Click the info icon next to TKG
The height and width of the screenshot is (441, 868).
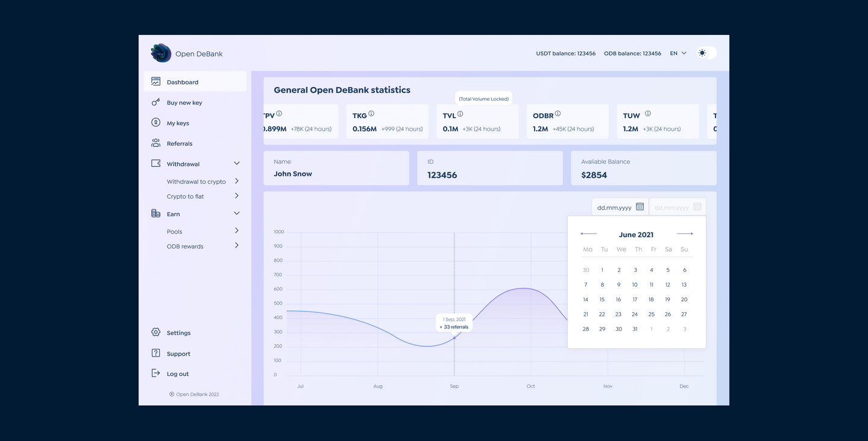point(371,114)
